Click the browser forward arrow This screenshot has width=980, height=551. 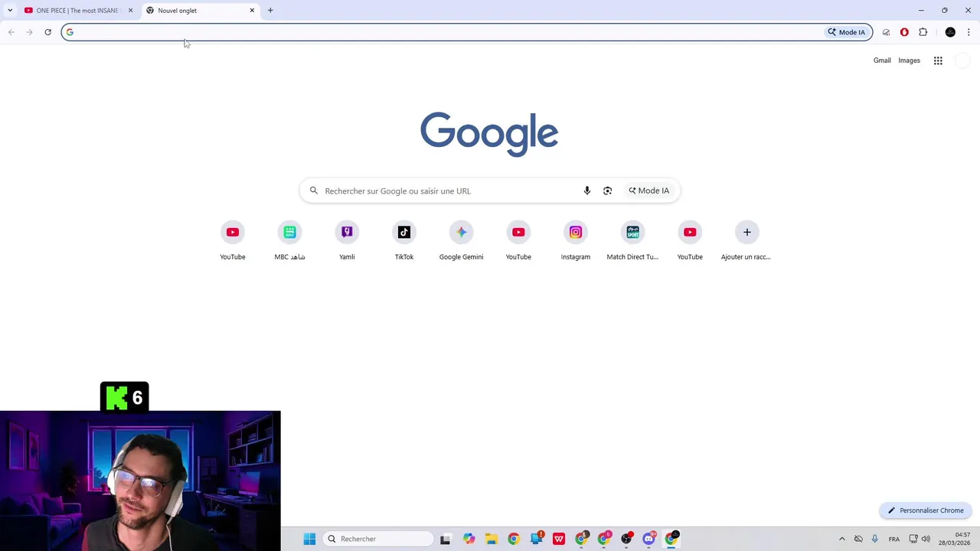29,32
